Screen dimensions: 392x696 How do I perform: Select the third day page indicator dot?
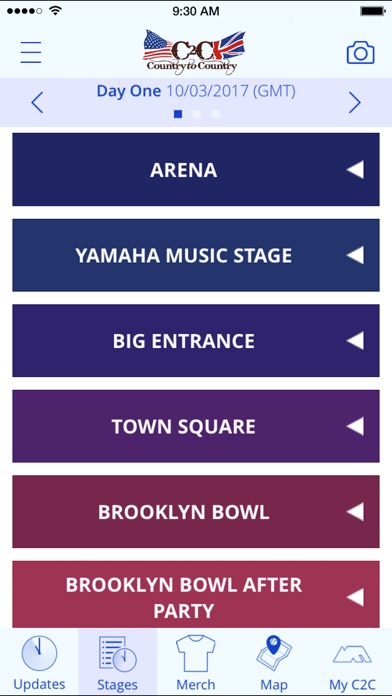tap(216, 114)
